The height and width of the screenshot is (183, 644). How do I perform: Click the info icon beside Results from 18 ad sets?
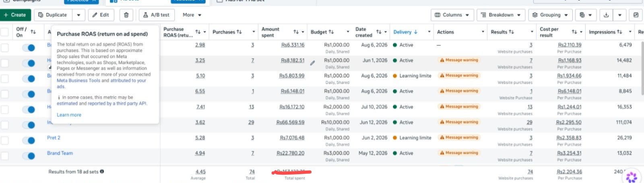102,171
